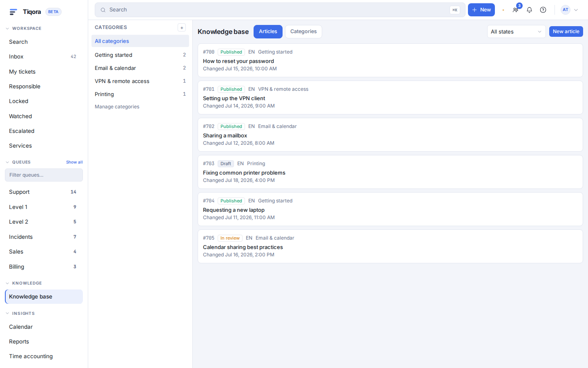The width and height of the screenshot is (588, 368).
Task: Open the All states filter dropdown
Action: (x=516, y=31)
